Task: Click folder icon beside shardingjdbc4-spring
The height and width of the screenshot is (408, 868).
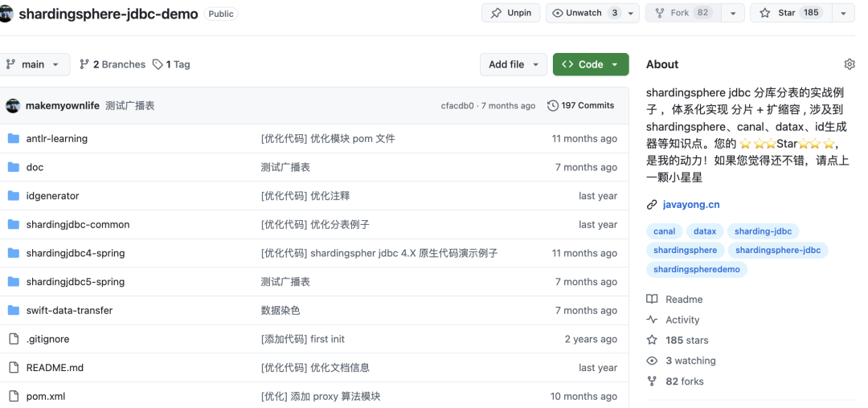Action: pos(14,253)
